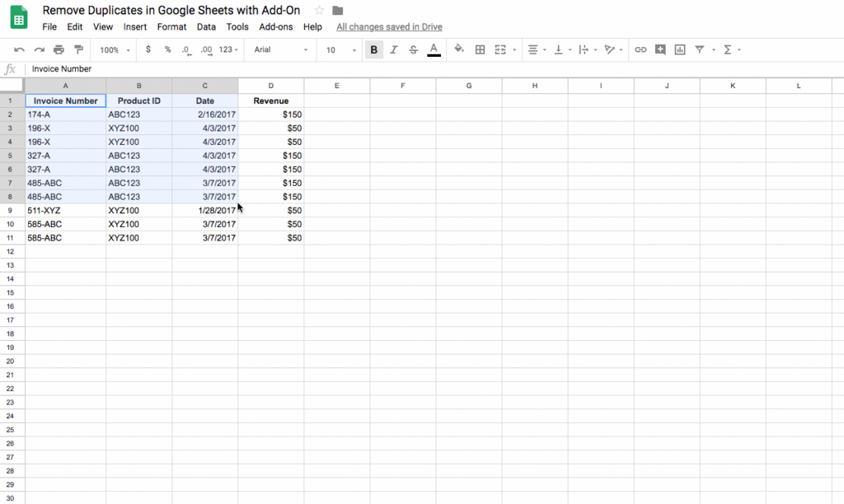Apply strikethrough formatting
844x504 pixels.
tap(413, 49)
